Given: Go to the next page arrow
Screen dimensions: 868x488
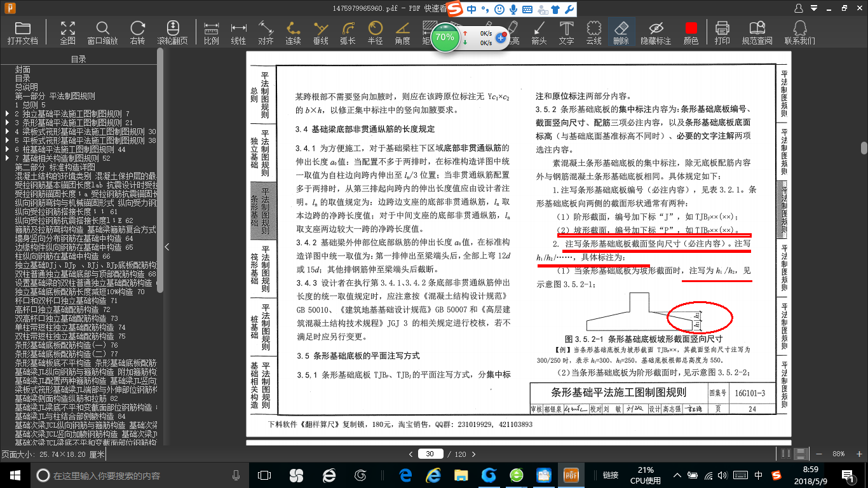Looking at the screenshot, I should tap(475, 454).
